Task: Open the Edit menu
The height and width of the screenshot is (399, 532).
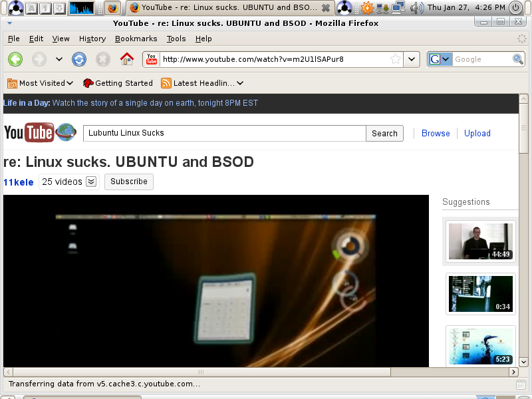Action: 36,39
